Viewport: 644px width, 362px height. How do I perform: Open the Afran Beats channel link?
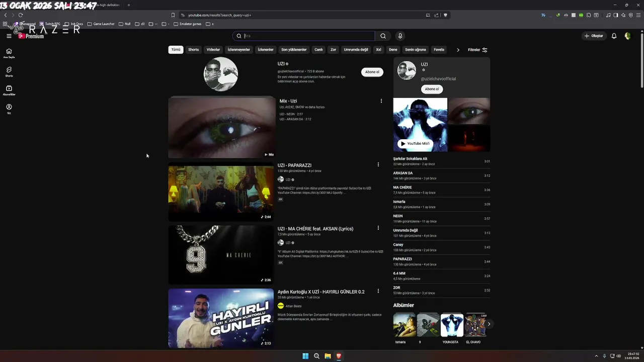pos(293,306)
